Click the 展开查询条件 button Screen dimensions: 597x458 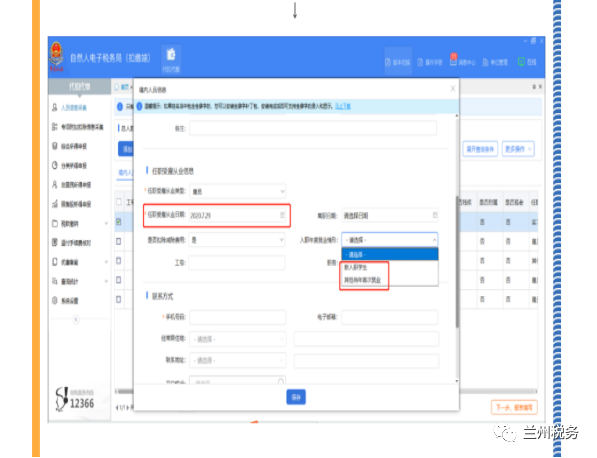pos(480,149)
